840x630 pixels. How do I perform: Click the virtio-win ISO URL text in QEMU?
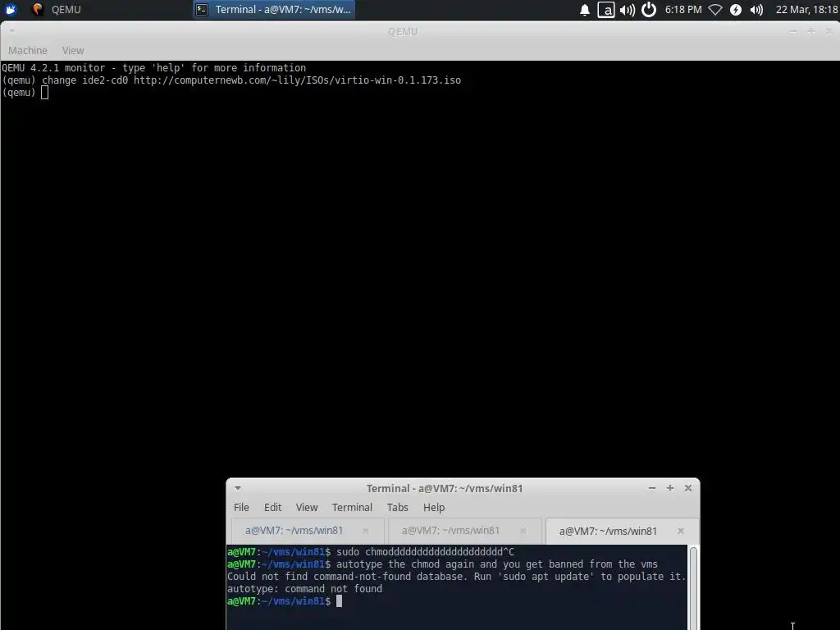tap(297, 80)
